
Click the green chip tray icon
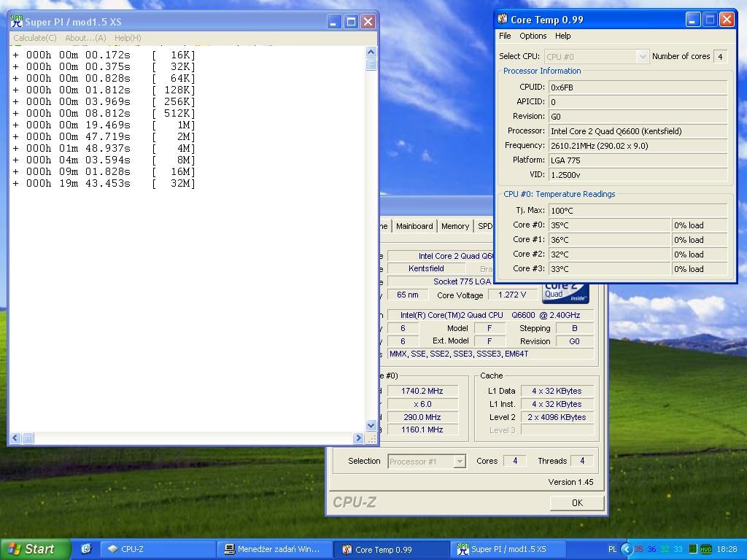[692, 549]
